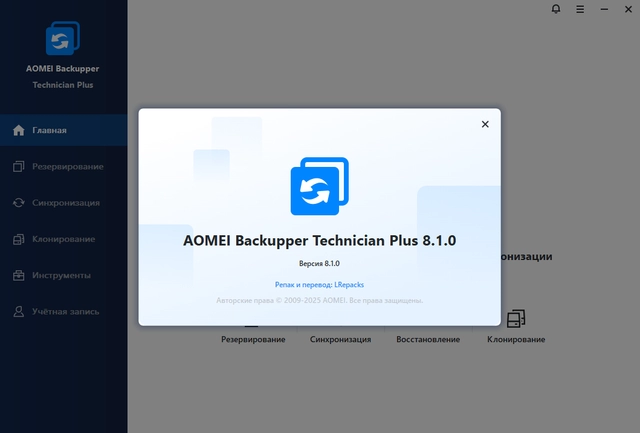The width and height of the screenshot is (640, 433).
Task: Open Клонирование in the sidebar
Action: tap(64, 239)
